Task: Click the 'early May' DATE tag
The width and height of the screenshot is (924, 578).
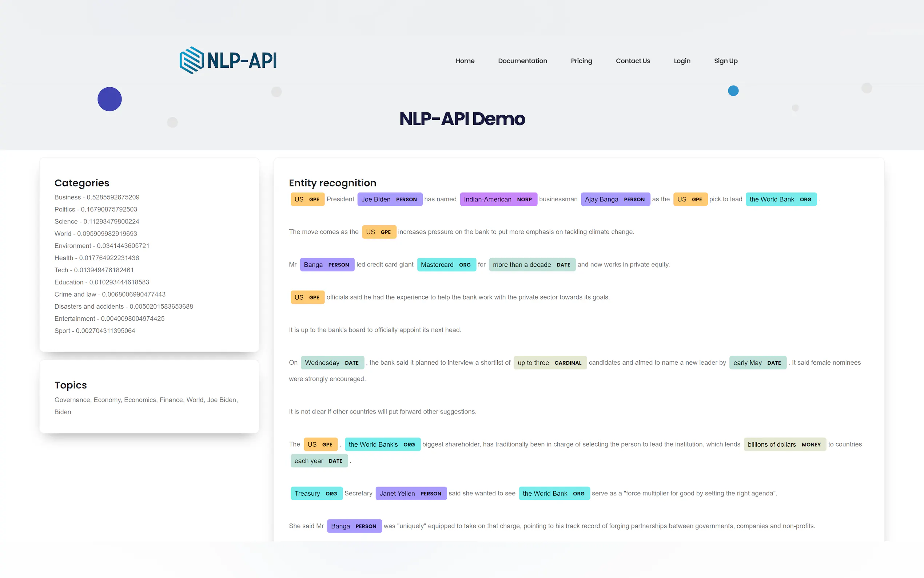Action: (x=757, y=363)
